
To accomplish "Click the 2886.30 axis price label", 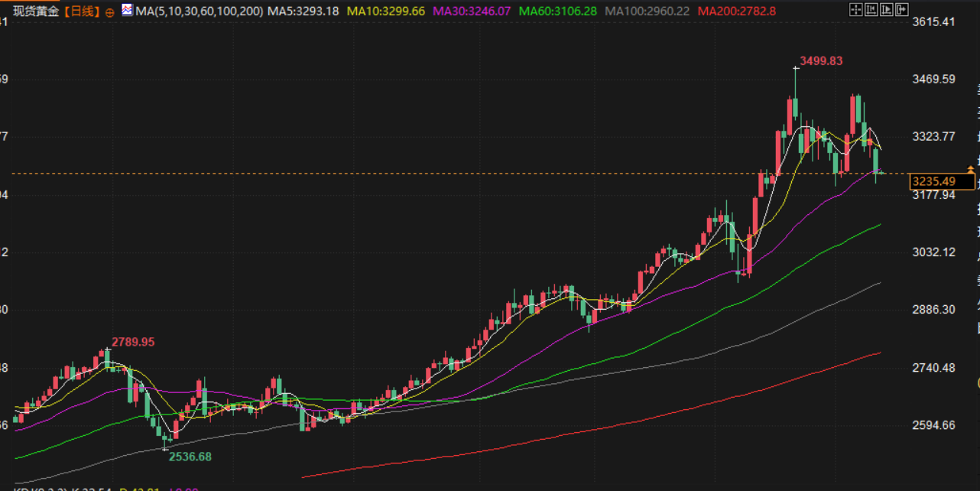I will pyautogui.click(x=934, y=310).
